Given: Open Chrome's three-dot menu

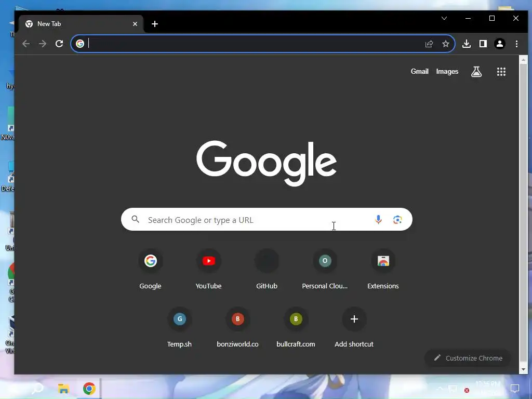Looking at the screenshot, I should point(516,44).
